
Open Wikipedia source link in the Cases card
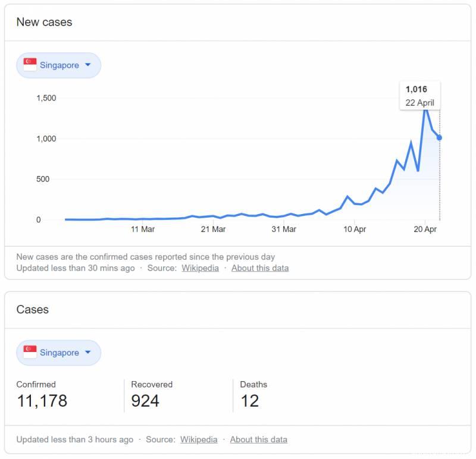tap(199, 439)
